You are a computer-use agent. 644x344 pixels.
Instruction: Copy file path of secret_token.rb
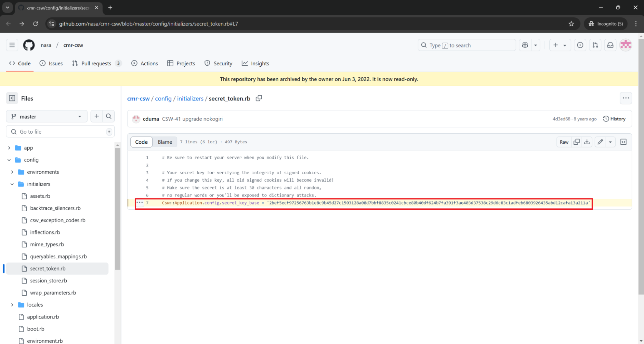tap(259, 98)
